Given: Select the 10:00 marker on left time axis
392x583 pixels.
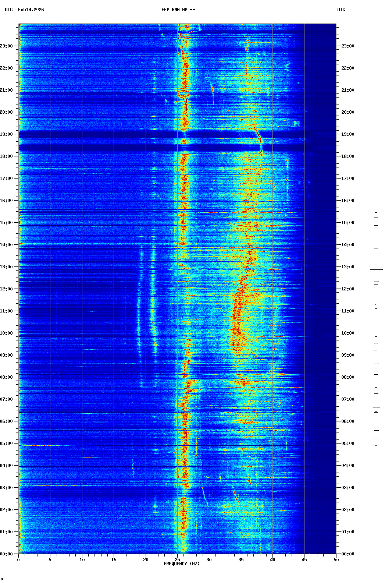Looking at the screenshot, I should coord(7,333).
